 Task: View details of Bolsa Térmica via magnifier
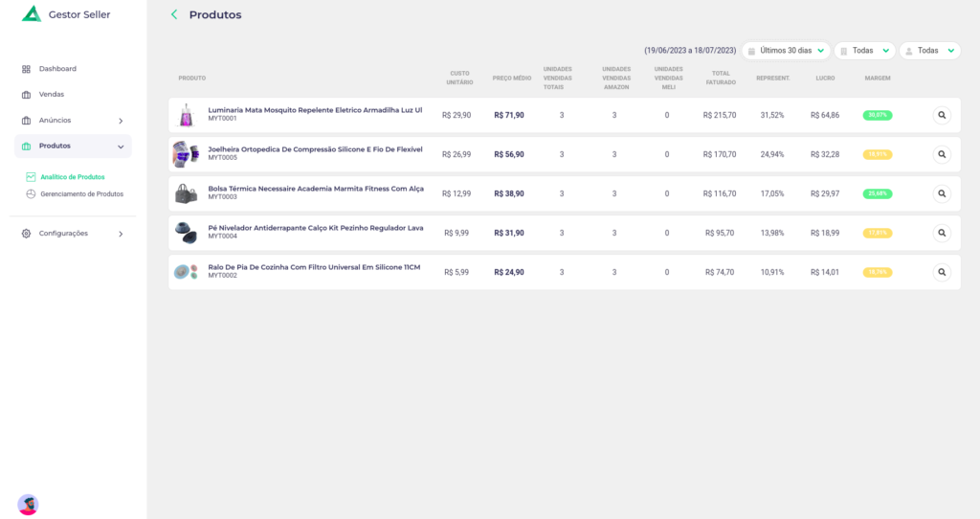tap(942, 193)
